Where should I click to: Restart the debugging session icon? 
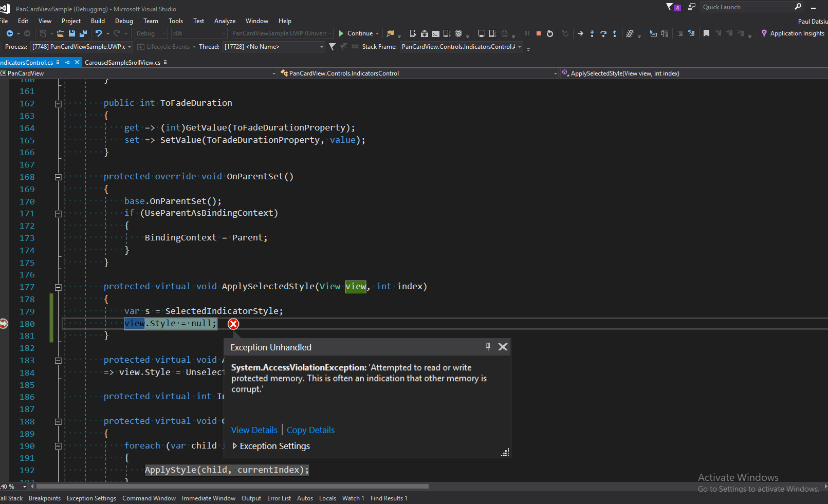(549, 33)
